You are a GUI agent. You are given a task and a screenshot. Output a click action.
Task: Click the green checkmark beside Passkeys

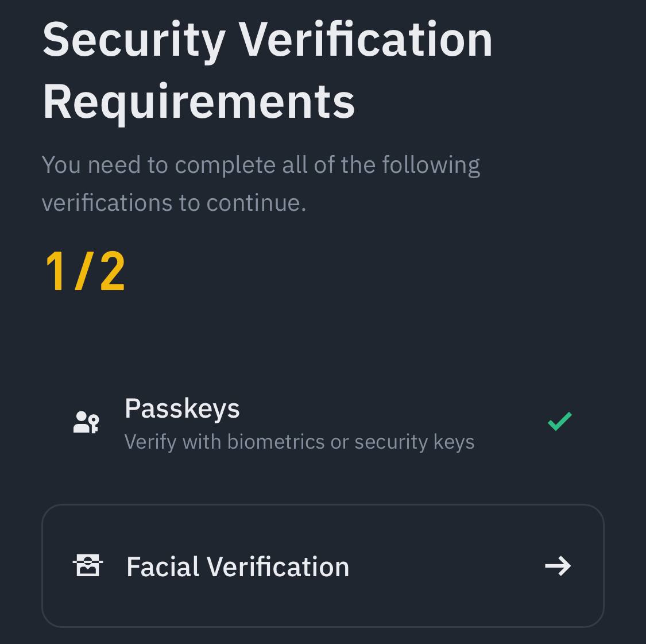(x=559, y=421)
